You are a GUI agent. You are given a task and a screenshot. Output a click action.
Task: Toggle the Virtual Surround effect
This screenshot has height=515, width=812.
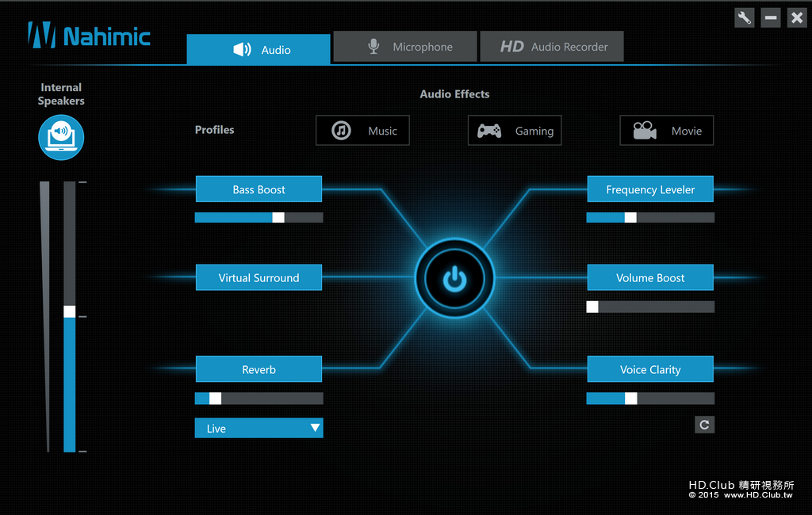pyautogui.click(x=259, y=278)
